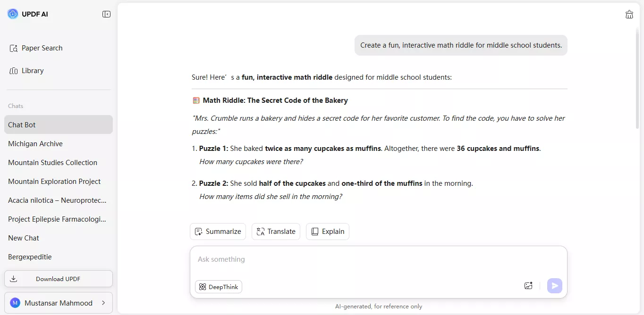Clear the chat with the broom icon
The width and height of the screenshot is (644, 315).
(x=629, y=14)
